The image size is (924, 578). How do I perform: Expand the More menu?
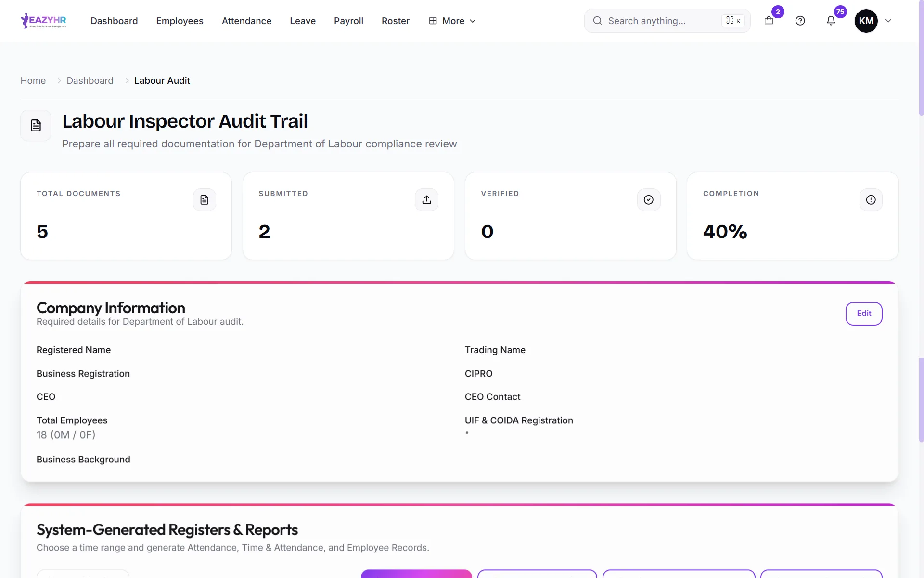tap(452, 21)
